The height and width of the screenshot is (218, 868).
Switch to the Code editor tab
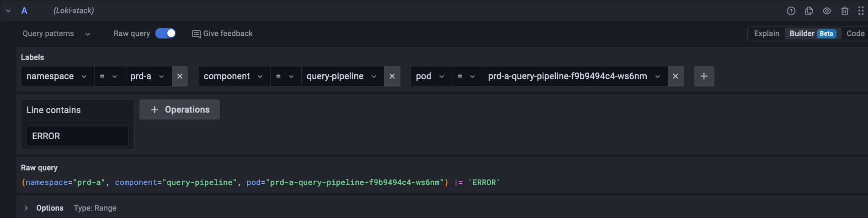pos(855,33)
